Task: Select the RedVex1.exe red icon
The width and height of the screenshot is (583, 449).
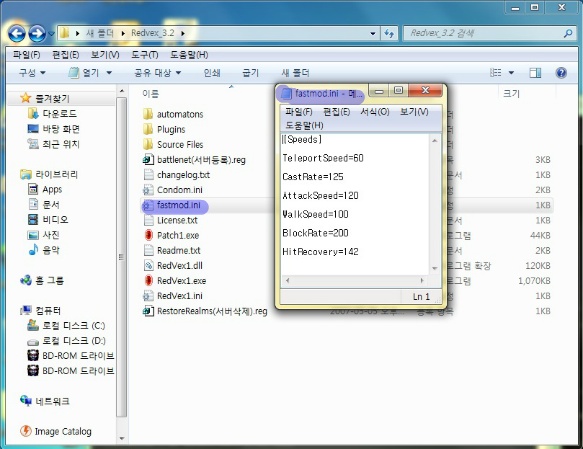Action: coord(148,280)
